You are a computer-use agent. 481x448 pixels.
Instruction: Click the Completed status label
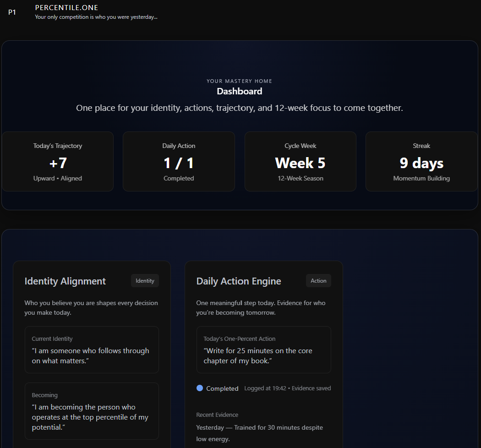(222, 388)
